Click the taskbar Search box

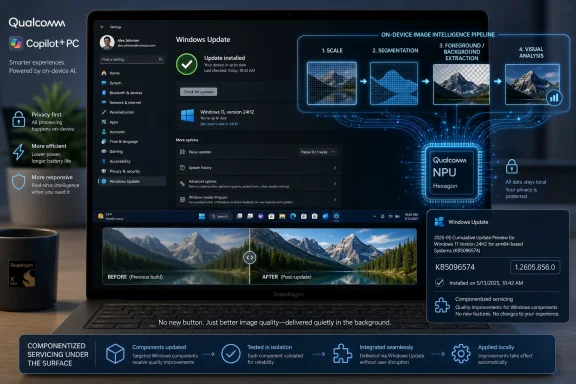(220, 216)
